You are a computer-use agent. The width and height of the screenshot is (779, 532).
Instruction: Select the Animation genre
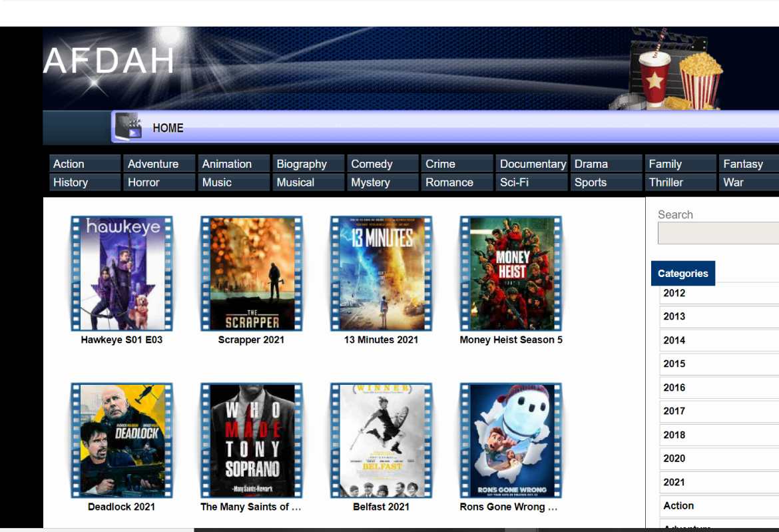[x=234, y=163]
